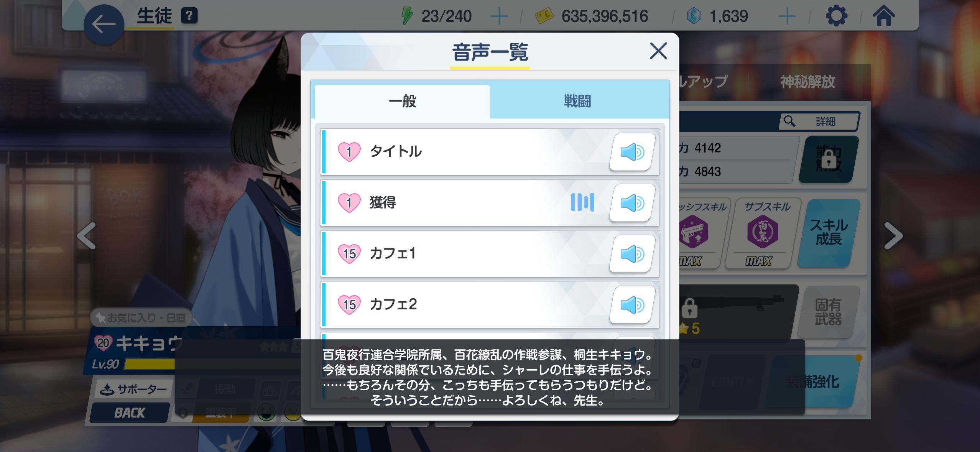The image size is (980, 452).
Task: Open the 生徒 help question mark
Action: coord(189,16)
